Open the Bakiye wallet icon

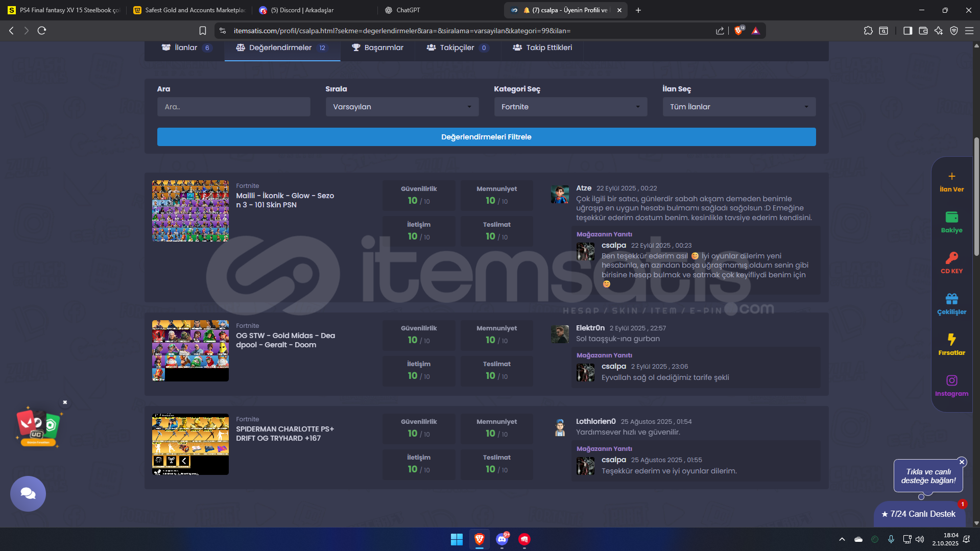pyautogui.click(x=951, y=218)
